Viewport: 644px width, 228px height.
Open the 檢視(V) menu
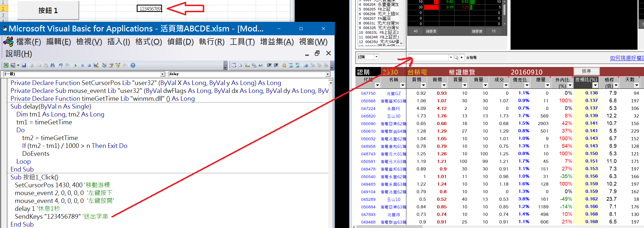point(89,42)
